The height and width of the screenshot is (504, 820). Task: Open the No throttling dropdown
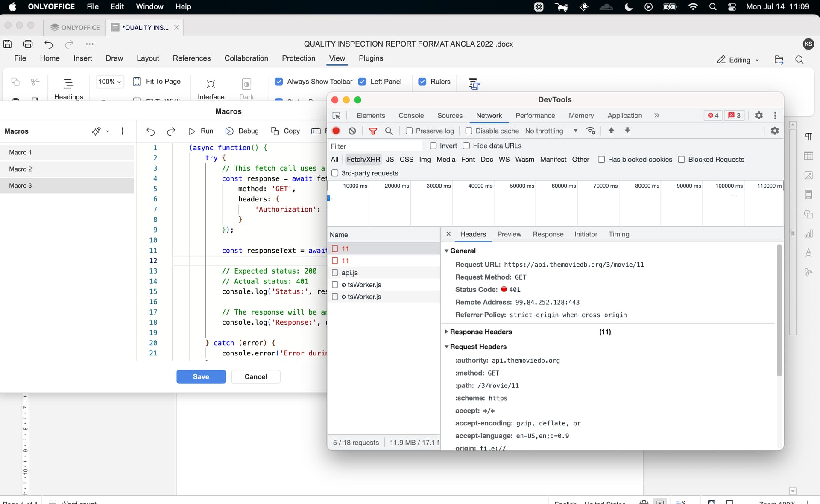point(551,131)
